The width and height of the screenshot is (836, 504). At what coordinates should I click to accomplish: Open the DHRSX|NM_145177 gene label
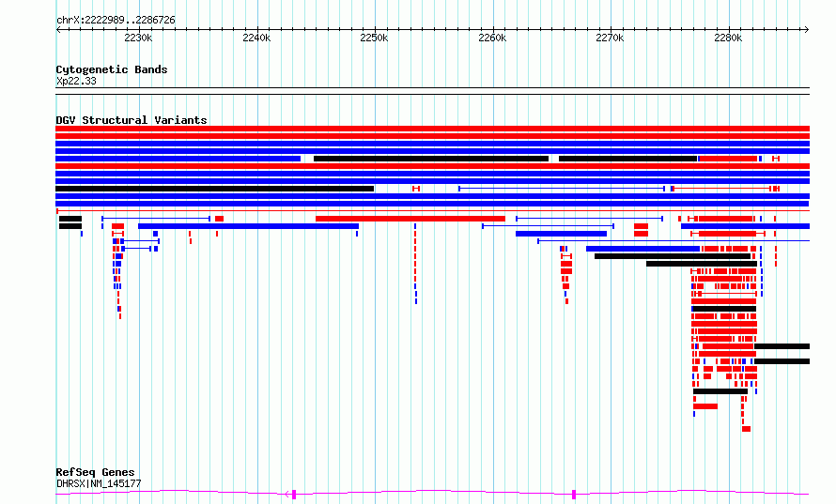[x=99, y=483]
